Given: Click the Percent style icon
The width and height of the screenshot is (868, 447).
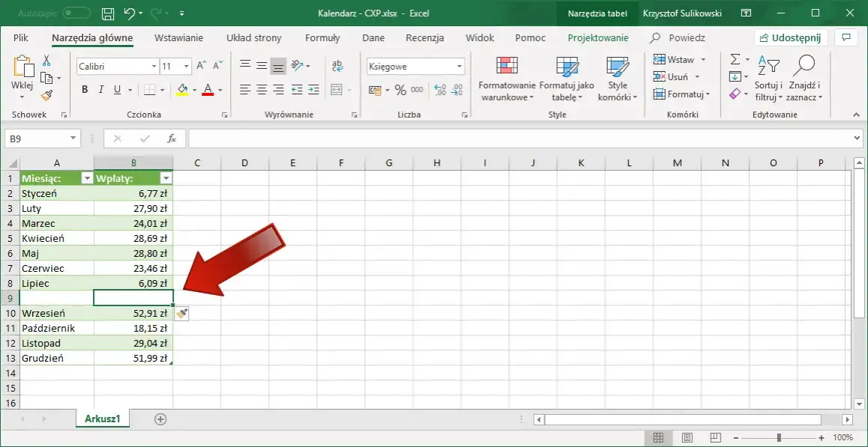Looking at the screenshot, I should click(400, 90).
